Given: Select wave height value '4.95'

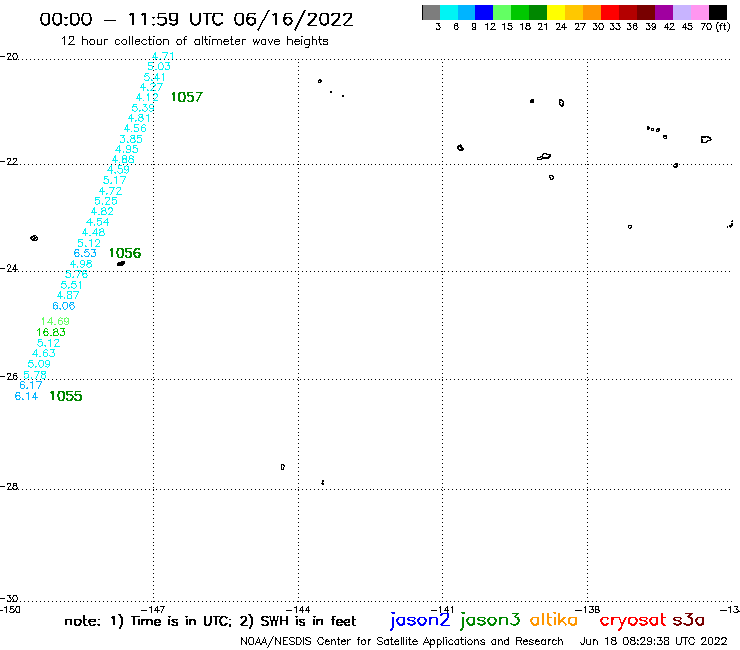Looking at the screenshot, I should [x=127, y=150].
